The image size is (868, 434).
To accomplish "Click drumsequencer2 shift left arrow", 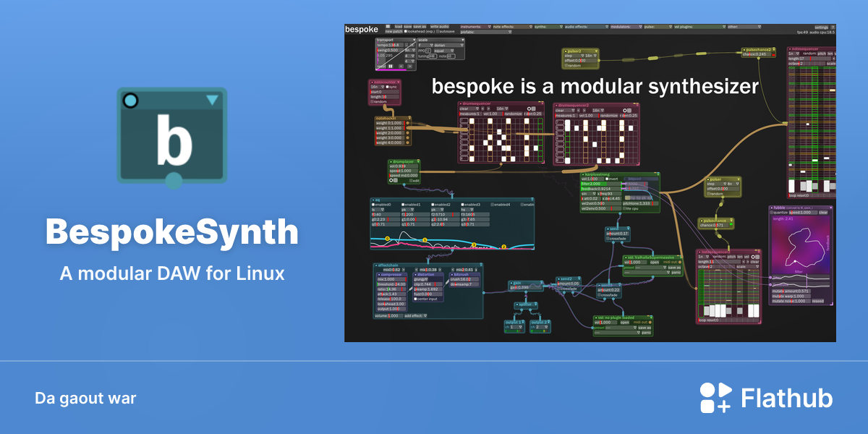I will tap(579, 110).
